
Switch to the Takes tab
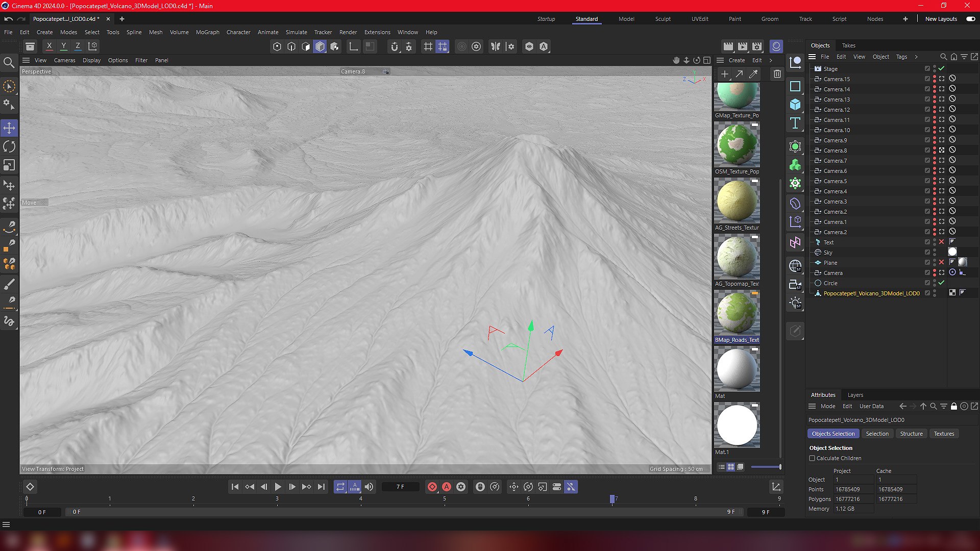[848, 45]
